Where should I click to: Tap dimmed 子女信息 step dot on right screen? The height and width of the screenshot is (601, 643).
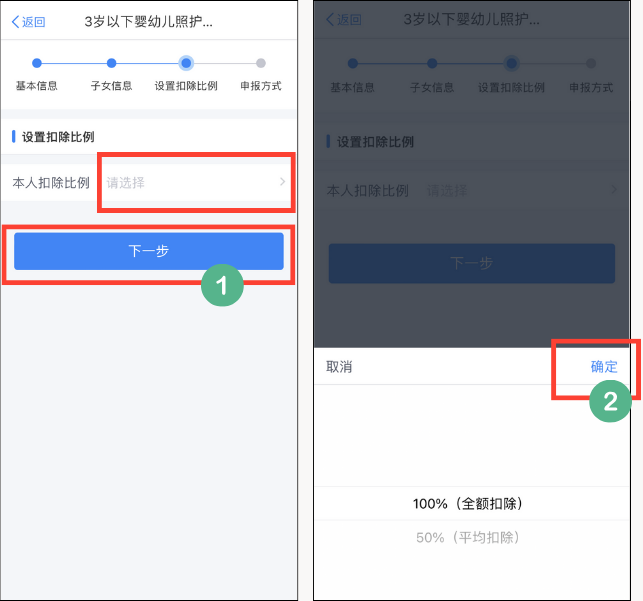pyautogui.click(x=432, y=64)
